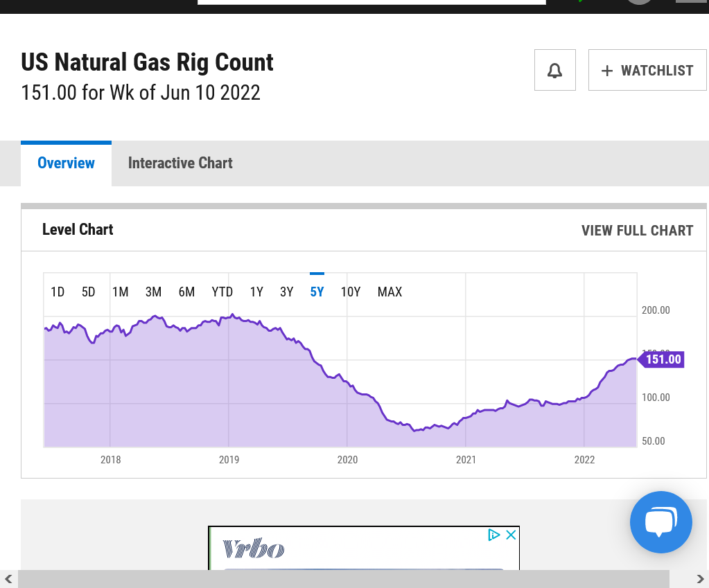709x588 pixels.
Task: Switch to the Interactive Chart tab
Action: click(180, 163)
